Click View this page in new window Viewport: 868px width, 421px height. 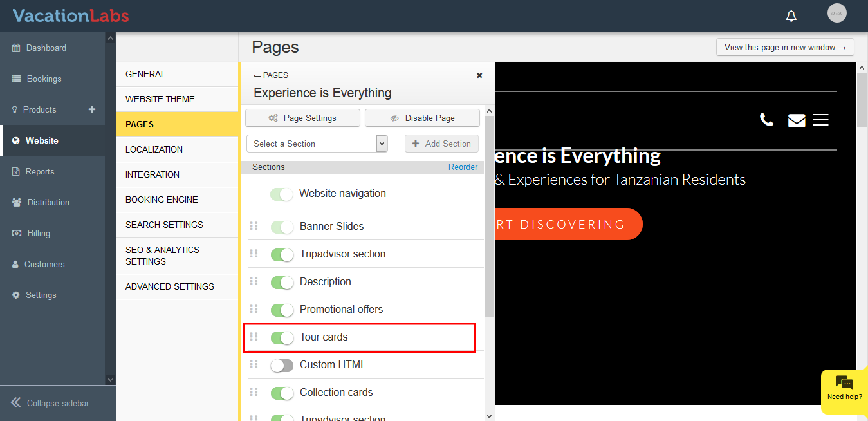coord(784,47)
